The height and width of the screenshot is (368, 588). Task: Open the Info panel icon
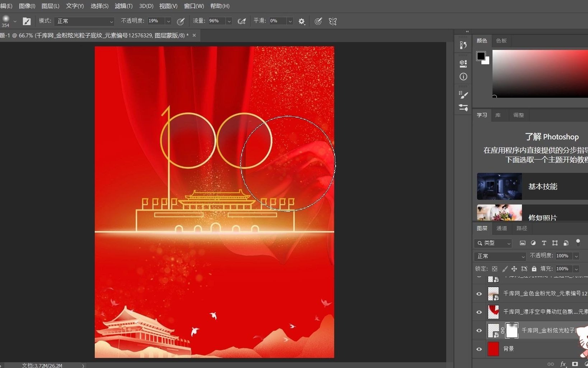(x=463, y=77)
